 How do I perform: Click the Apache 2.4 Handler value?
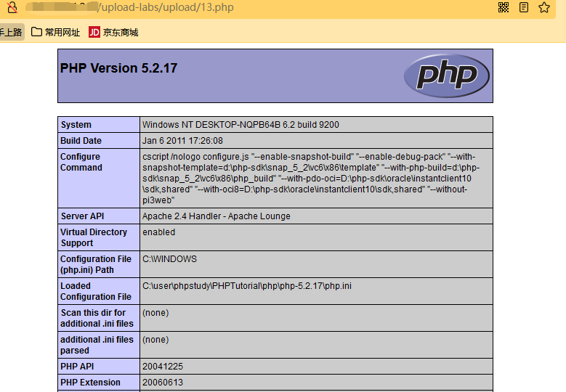(216, 216)
